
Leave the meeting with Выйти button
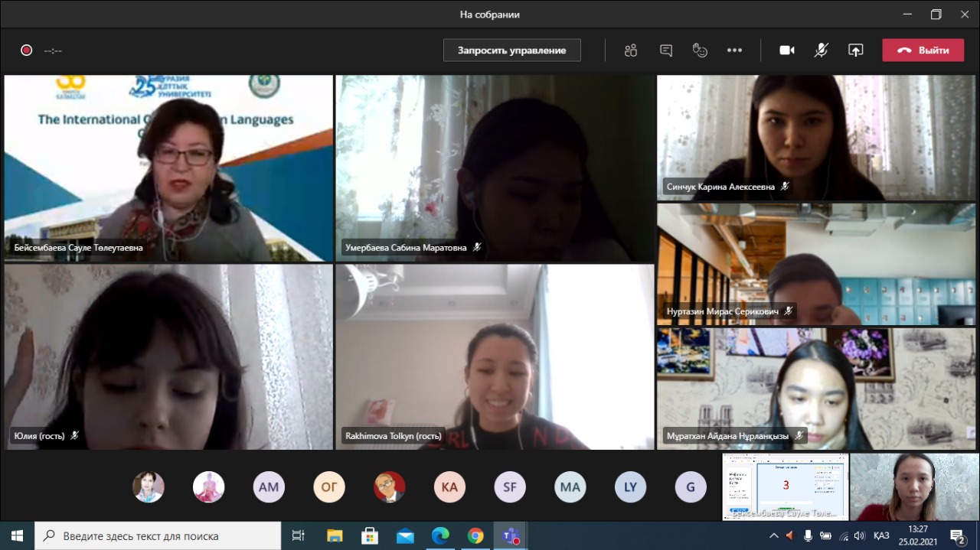pyautogui.click(x=923, y=50)
